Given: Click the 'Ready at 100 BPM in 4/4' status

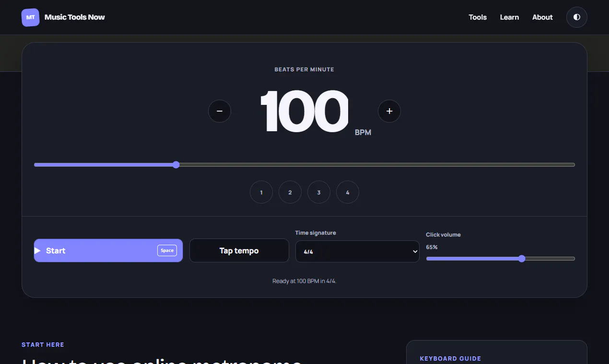Looking at the screenshot, I should [x=304, y=281].
